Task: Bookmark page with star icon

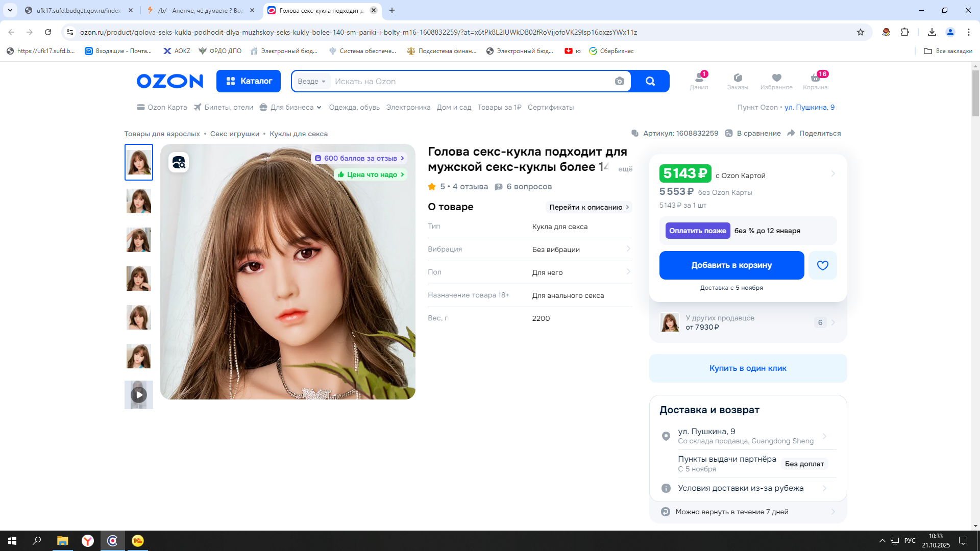Action: pos(861,32)
